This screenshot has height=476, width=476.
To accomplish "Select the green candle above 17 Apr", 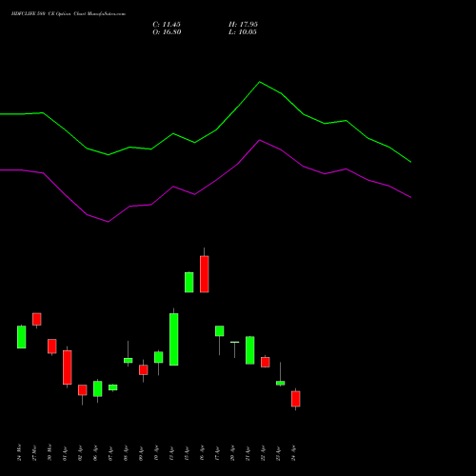I will pyautogui.click(x=220, y=331).
